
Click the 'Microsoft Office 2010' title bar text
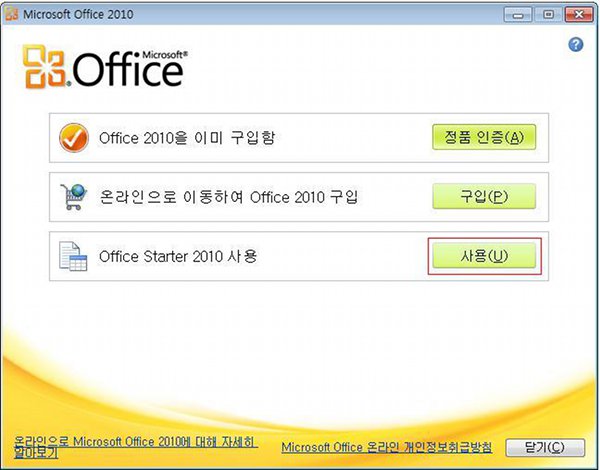tap(78, 15)
